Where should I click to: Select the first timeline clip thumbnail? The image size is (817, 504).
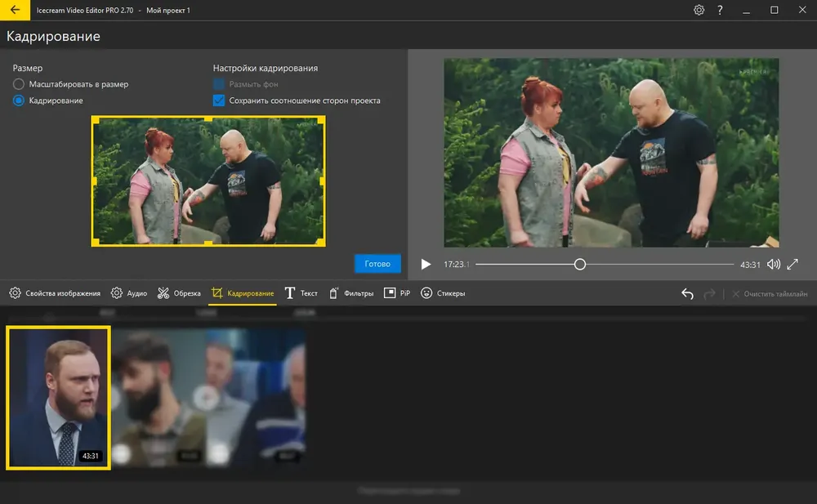[58, 398]
